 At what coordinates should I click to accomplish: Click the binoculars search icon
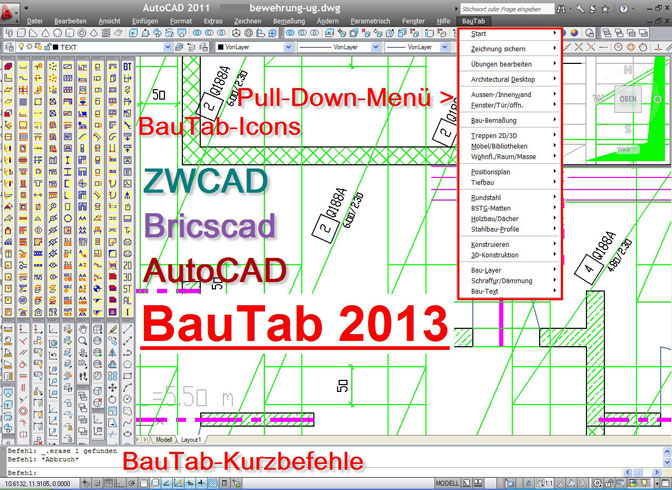click(561, 9)
